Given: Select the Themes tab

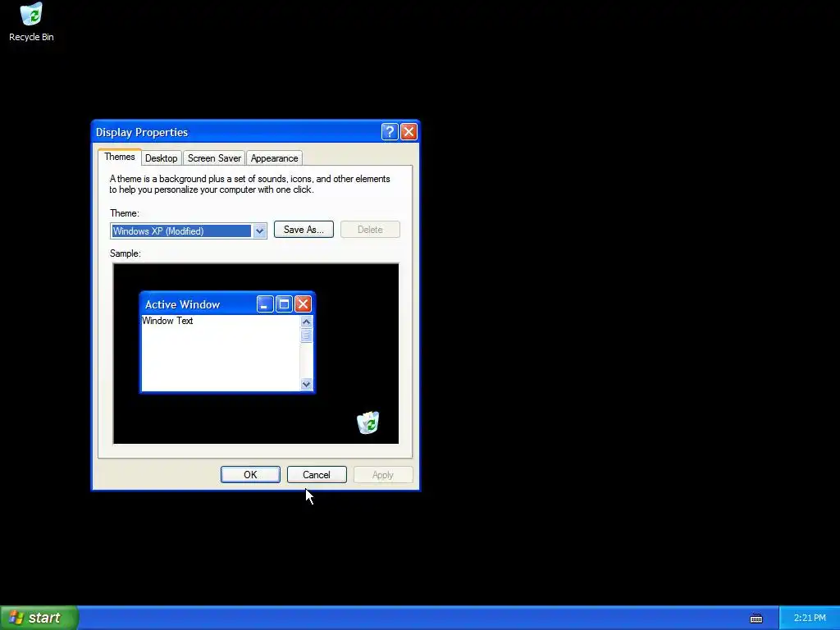Looking at the screenshot, I should 120,157.
